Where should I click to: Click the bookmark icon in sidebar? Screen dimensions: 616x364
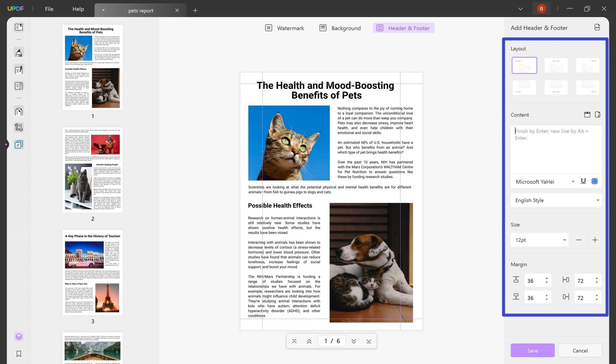coord(19,354)
